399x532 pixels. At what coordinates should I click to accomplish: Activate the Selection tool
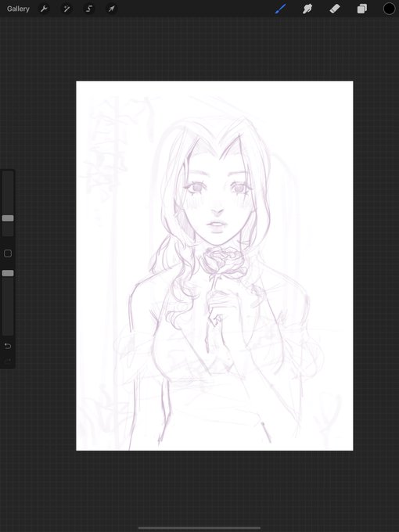click(89, 9)
